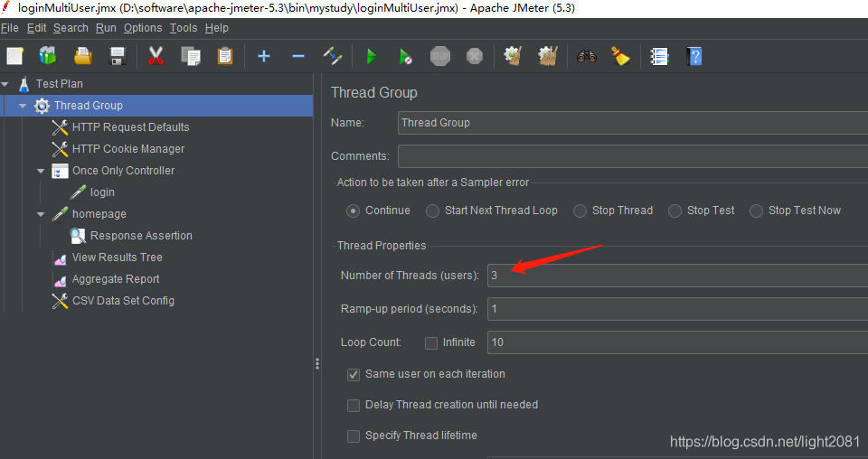Open the Templates icon in toolbar
Image resolution: width=868 pixels, height=459 pixels.
tap(48, 56)
